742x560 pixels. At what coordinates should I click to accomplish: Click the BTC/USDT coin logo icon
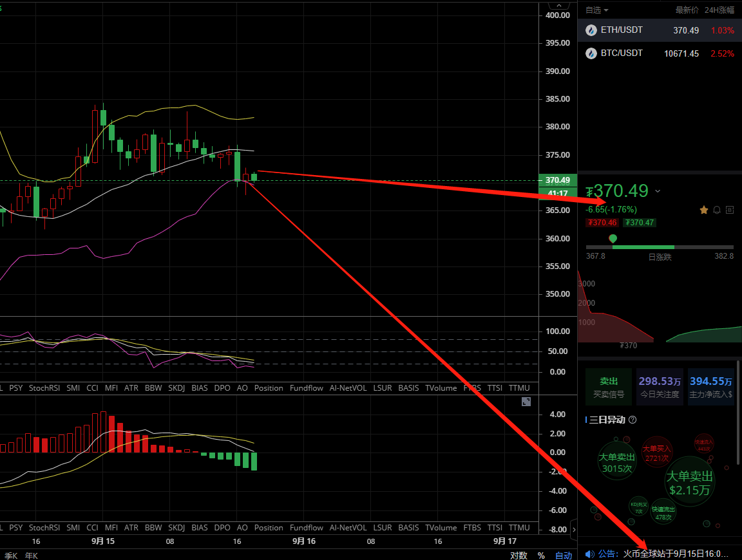pos(591,53)
